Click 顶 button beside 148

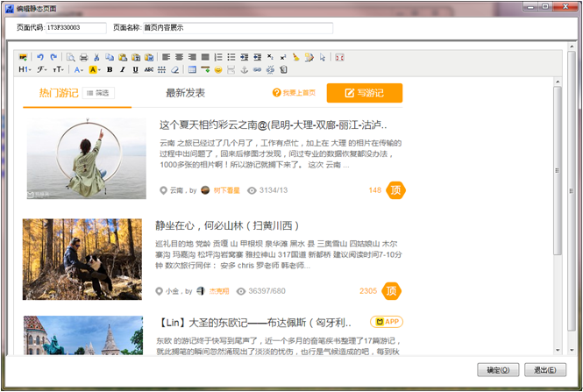(x=396, y=190)
